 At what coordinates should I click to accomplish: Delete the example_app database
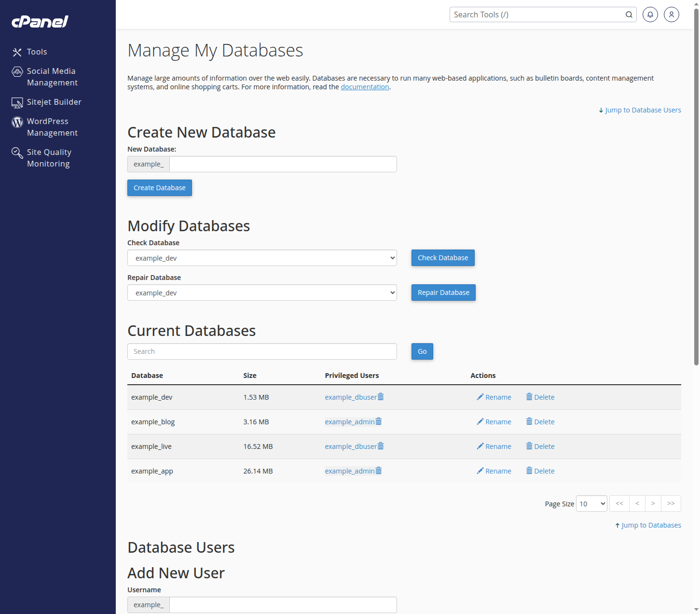click(x=540, y=471)
